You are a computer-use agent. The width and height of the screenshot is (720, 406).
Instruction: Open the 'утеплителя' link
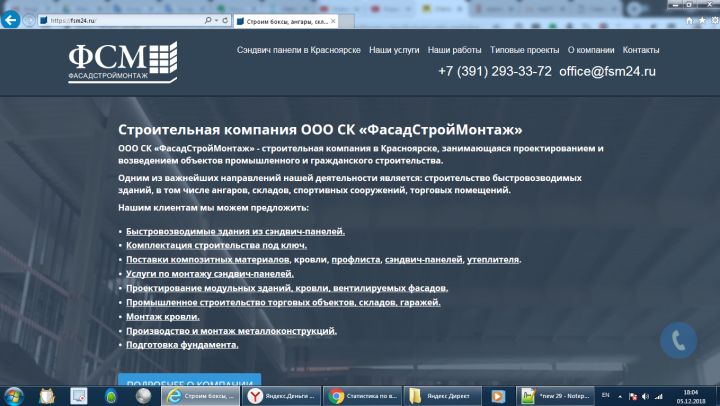pyautogui.click(x=493, y=259)
